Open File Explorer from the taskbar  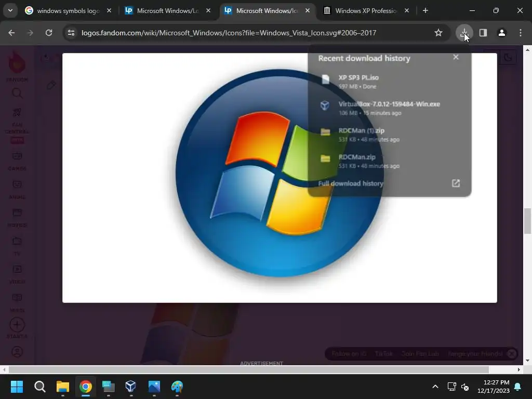[63, 387]
